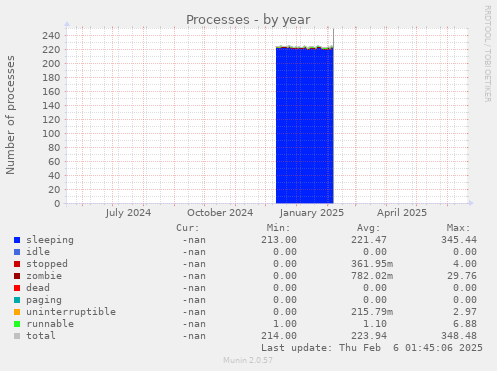Click the 'stopped' legend label
The height and width of the screenshot is (371, 497).
[47, 264]
